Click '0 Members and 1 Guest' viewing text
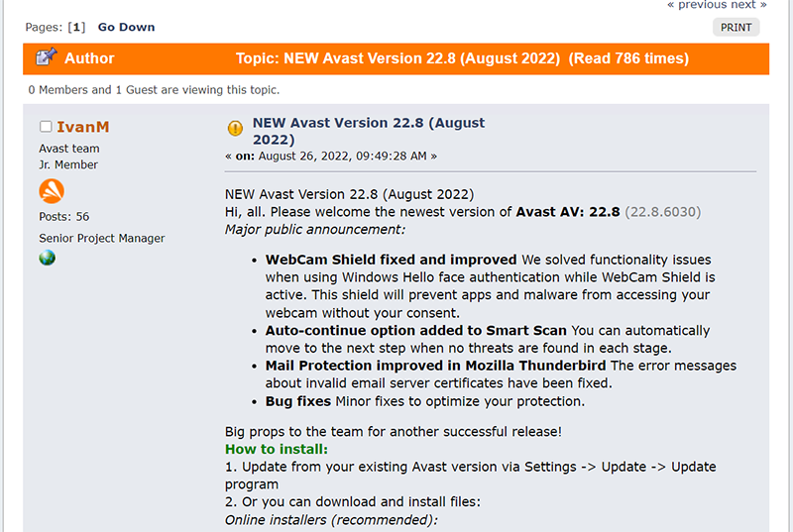This screenshot has width=793, height=532. click(x=154, y=90)
